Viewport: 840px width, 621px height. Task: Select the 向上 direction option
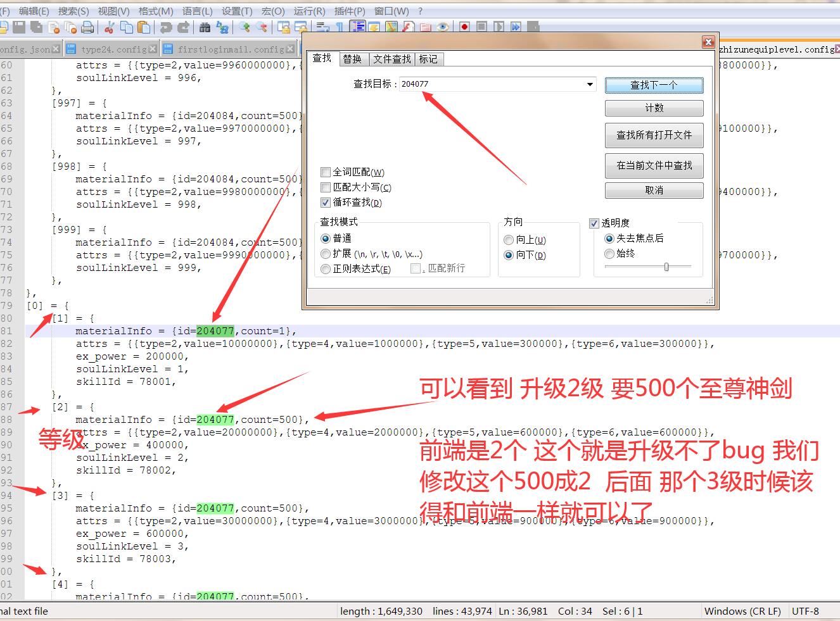(x=508, y=240)
